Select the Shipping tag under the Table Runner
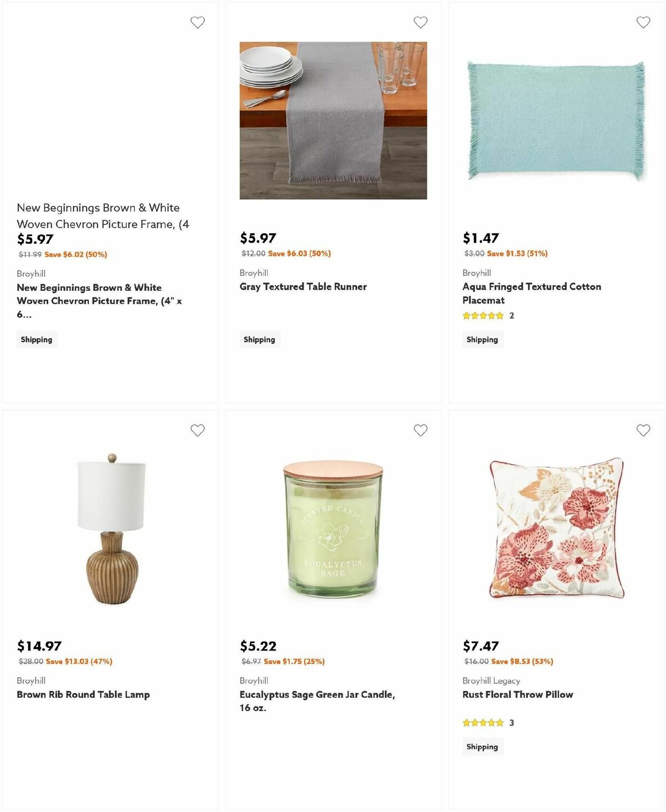Image resolution: width=666 pixels, height=812 pixels. [259, 339]
